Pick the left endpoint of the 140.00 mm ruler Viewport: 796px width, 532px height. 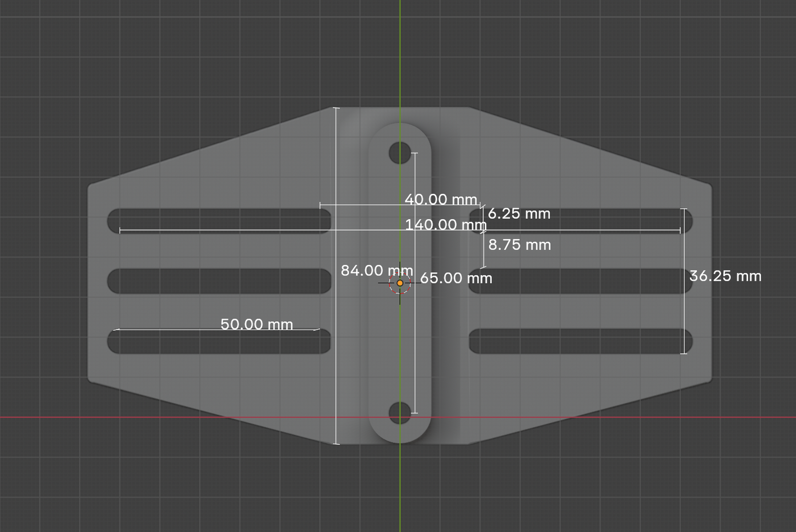[120, 230]
